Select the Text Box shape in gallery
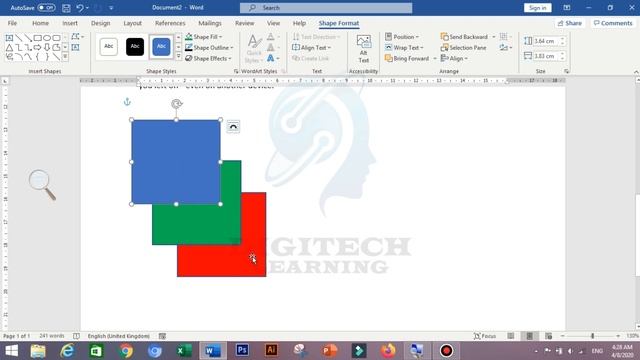Screen dimensions: 640x360 [x=9, y=38]
